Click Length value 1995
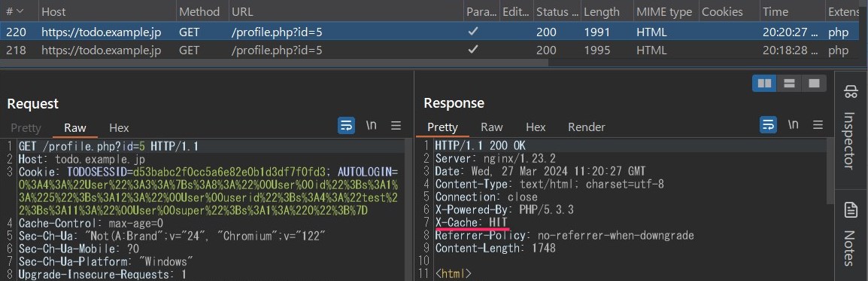The height and width of the screenshot is (281, 868). [597, 50]
